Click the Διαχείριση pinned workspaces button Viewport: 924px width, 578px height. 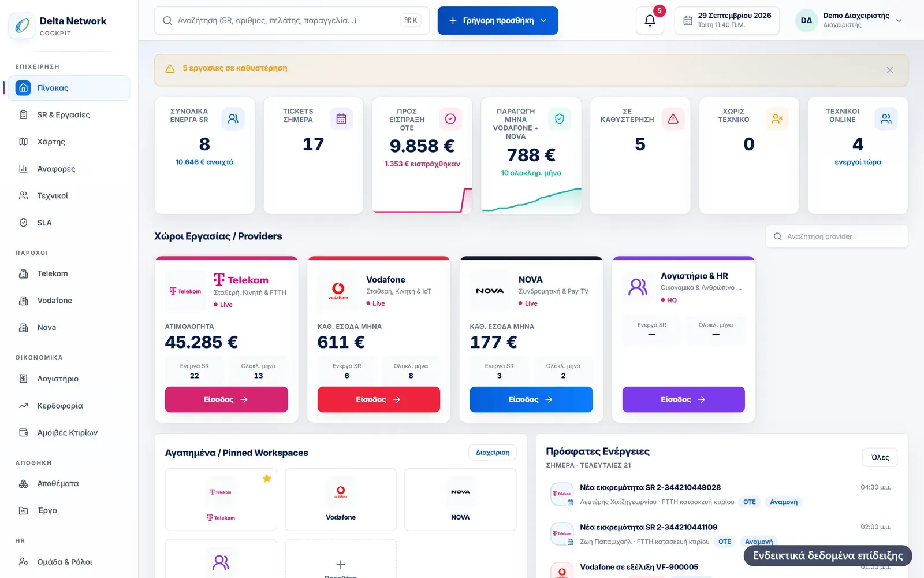click(493, 453)
